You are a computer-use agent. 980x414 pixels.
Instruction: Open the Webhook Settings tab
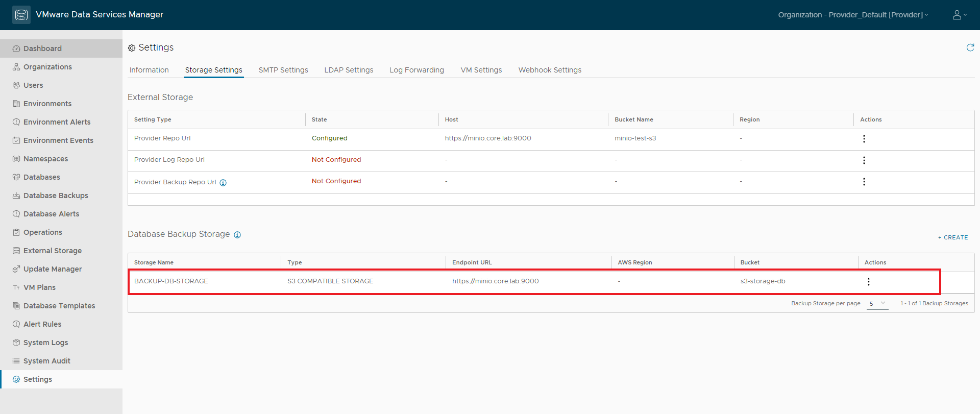coord(550,70)
